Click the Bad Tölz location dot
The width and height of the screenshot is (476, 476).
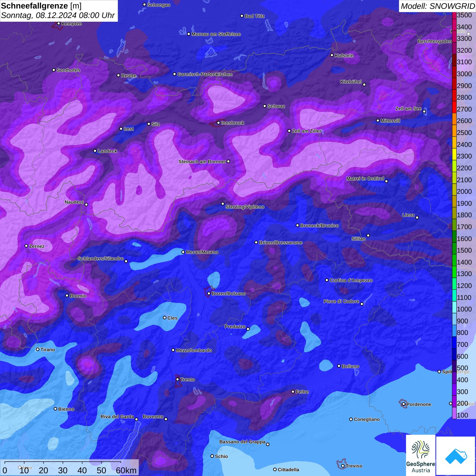pos(242,16)
